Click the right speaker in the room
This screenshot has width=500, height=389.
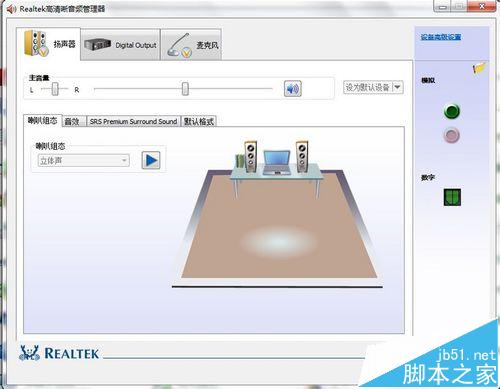302,157
